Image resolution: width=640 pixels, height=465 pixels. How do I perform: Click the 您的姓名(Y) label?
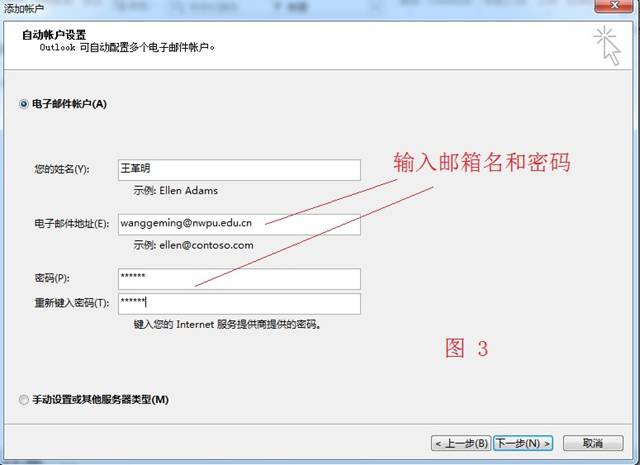point(62,169)
